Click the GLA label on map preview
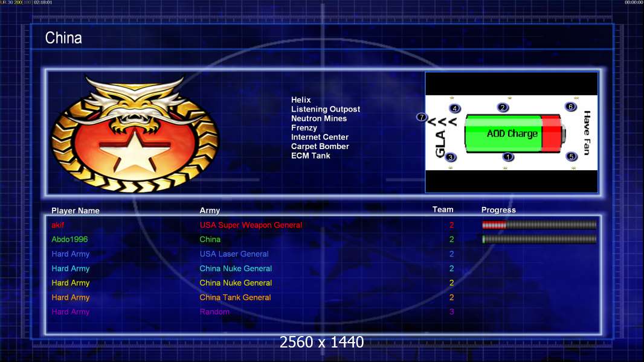 [440, 144]
